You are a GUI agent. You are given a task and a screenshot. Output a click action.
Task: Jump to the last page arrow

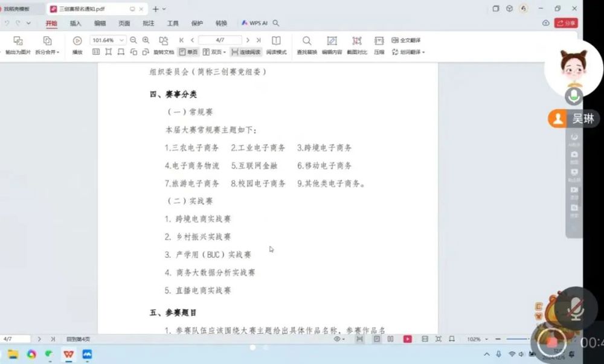click(x=259, y=40)
